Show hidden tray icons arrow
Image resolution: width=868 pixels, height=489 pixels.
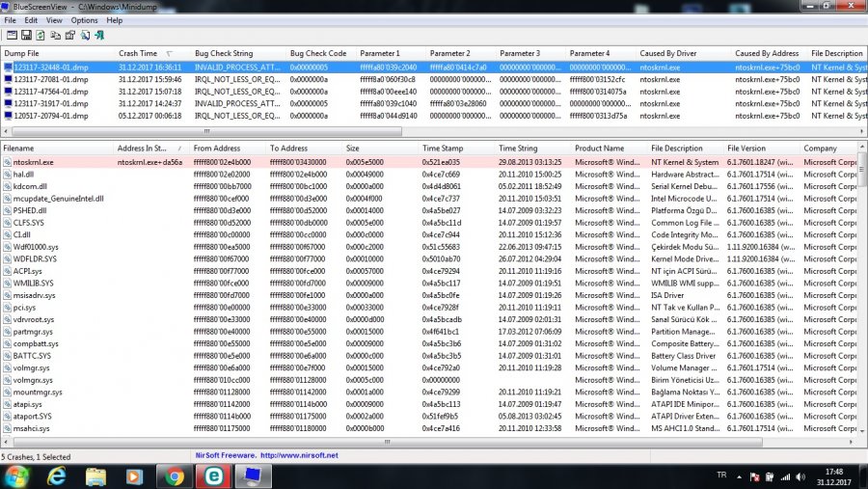tap(739, 476)
